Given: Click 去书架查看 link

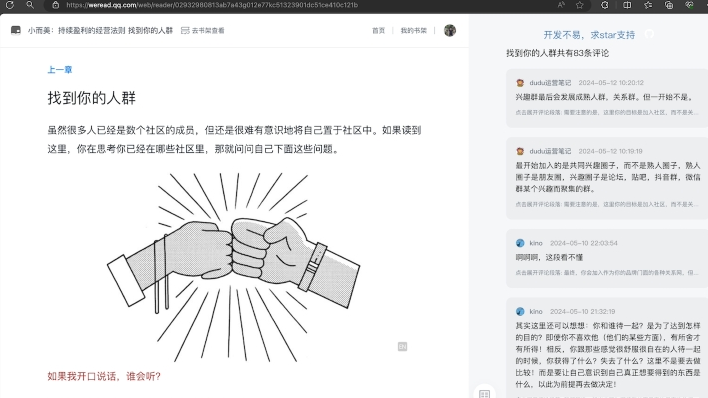Looking at the screenshot, I should point(208,31).
